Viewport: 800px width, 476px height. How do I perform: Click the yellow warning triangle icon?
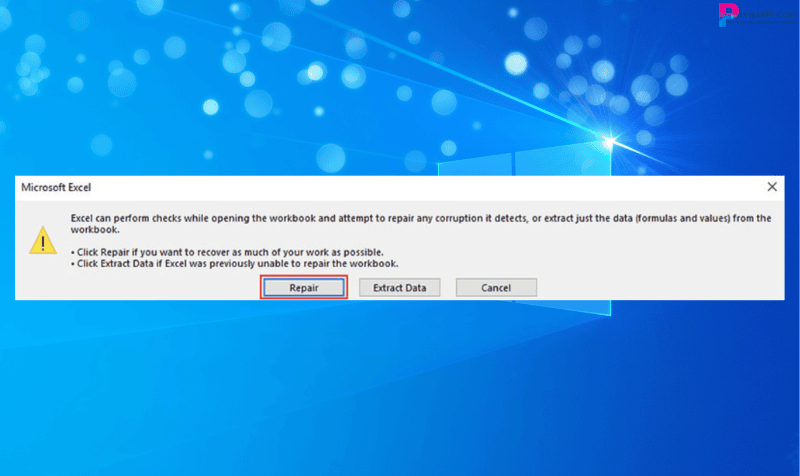(x=42, y=240)
